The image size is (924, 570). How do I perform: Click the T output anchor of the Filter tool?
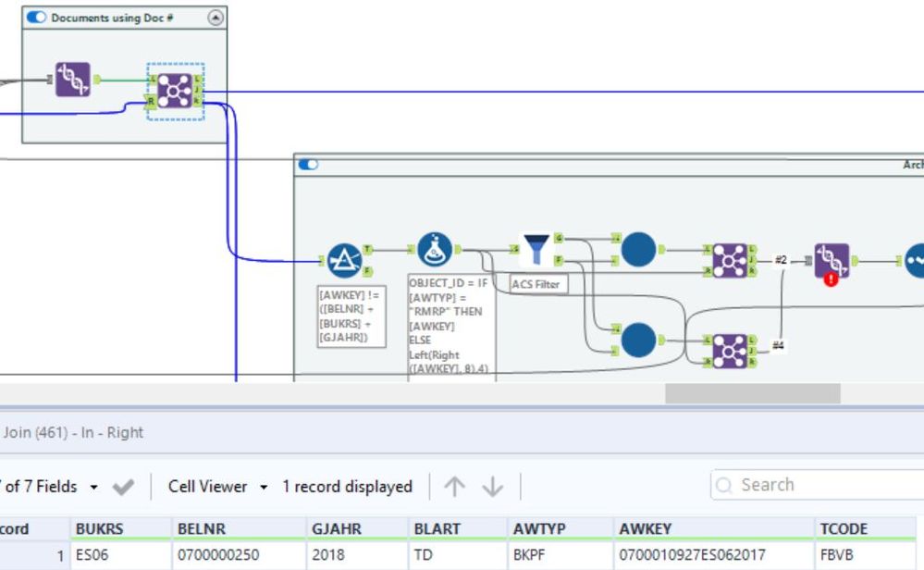point(367,249)
